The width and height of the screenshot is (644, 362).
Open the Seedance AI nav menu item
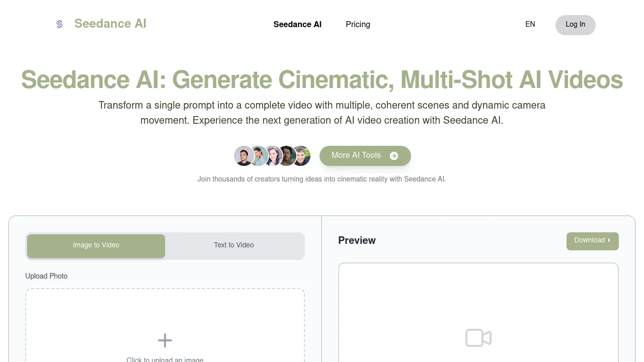[x=297, y=24]
